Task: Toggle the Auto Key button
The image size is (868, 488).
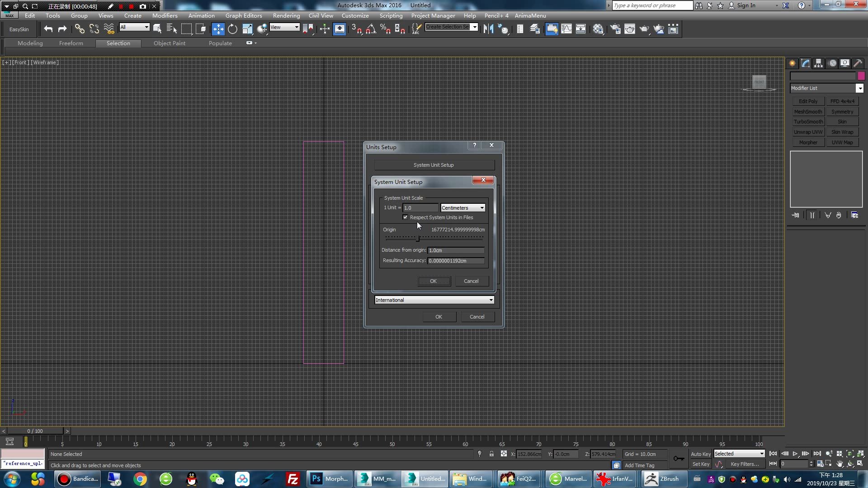Action: pyautogui.click(x=700, y=454)
